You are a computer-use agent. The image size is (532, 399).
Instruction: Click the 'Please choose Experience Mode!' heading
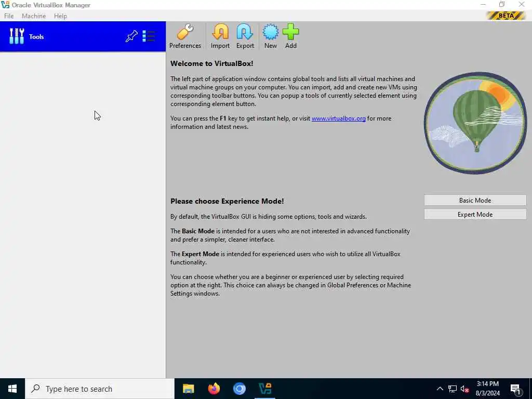click(227, 201)
